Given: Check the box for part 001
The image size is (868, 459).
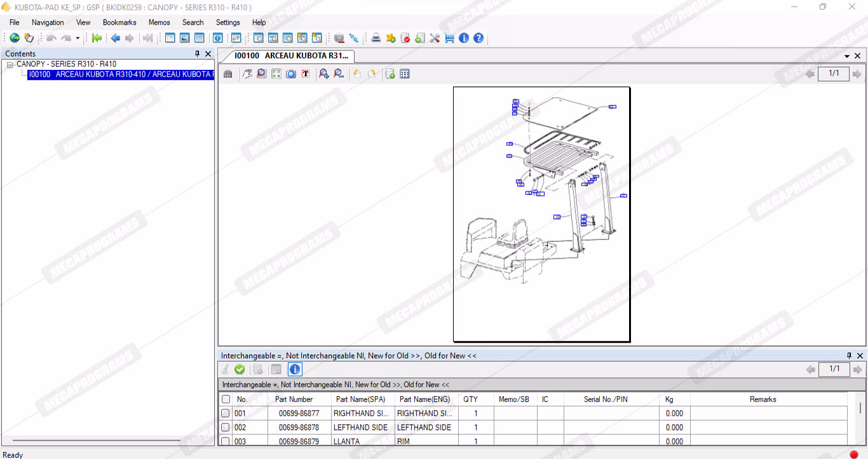Looking at the screenshot, I should pyautogui.click(x=226, y=413).
